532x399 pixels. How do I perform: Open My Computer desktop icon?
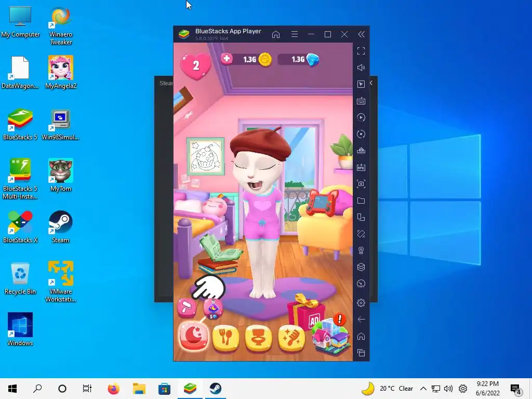20,22
